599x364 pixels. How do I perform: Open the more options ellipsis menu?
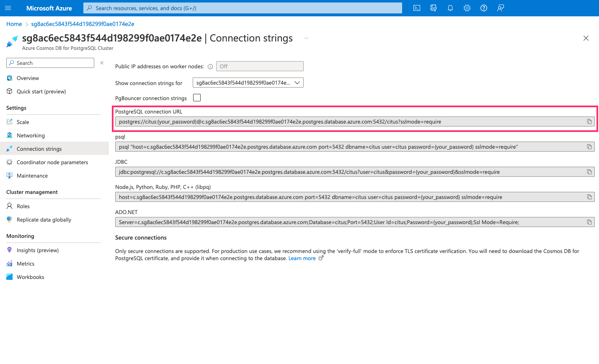click(x=306, y=38)
